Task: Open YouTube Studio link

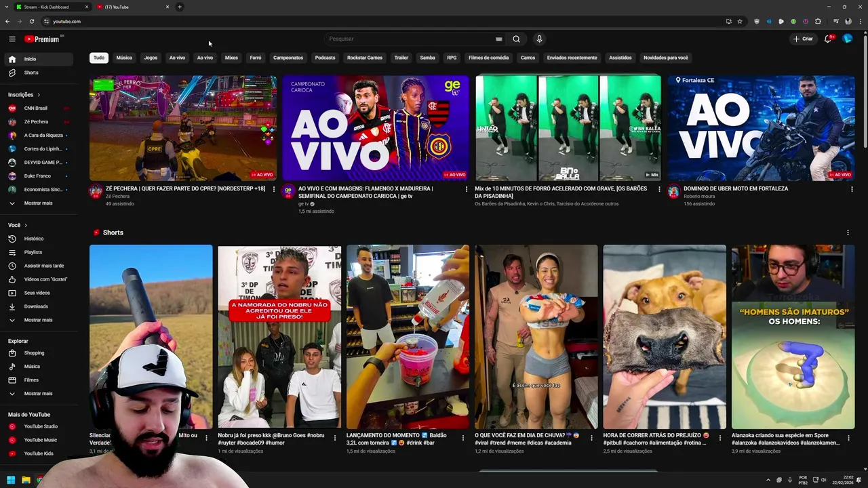Action: [x=39, y=426]
